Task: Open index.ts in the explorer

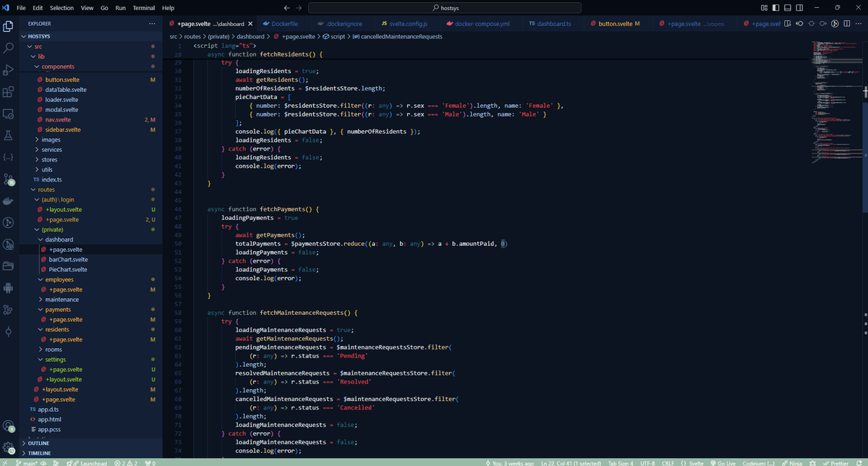Action: click(51, 179)
